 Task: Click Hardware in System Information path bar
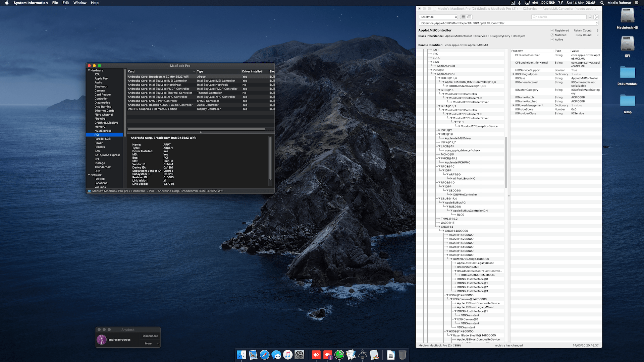click(138, 191)
